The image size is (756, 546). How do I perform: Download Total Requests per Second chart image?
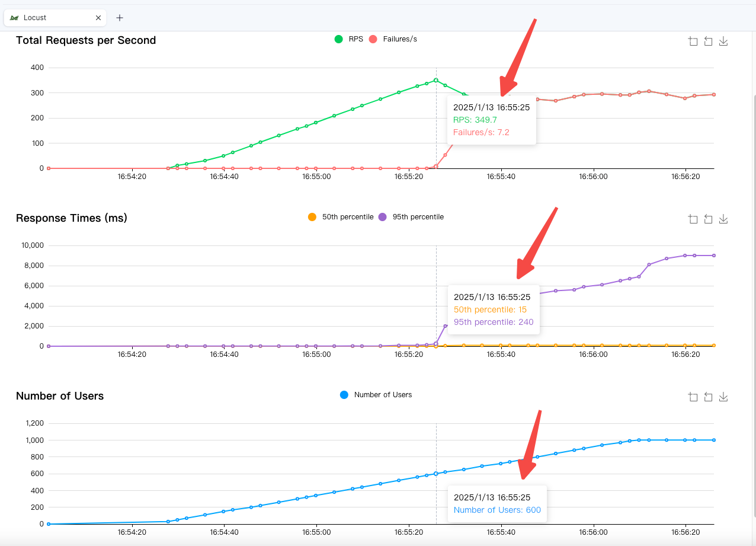click(x=723, y=41)
